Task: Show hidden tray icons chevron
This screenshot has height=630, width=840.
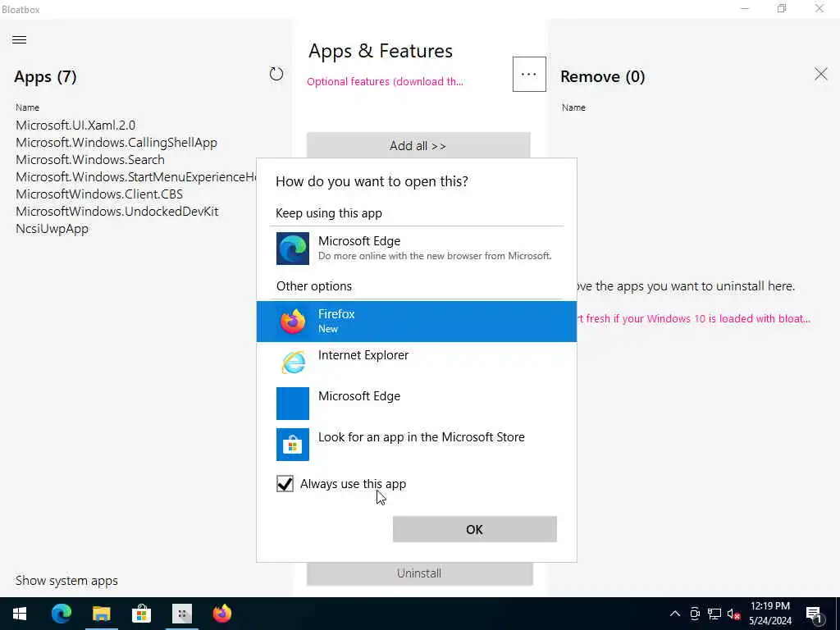Action: point(675,614)
